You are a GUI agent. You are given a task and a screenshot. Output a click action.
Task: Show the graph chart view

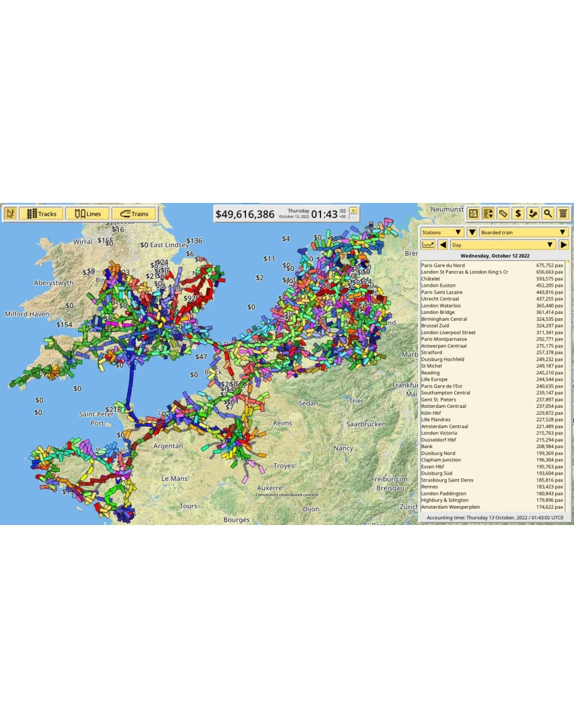pos(428,245)
